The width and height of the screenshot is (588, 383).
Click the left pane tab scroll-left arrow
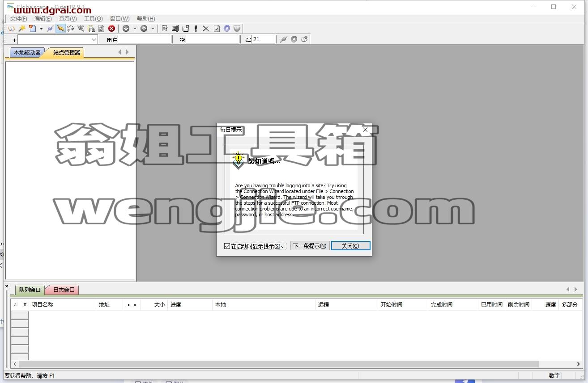(x=119, y=52)
